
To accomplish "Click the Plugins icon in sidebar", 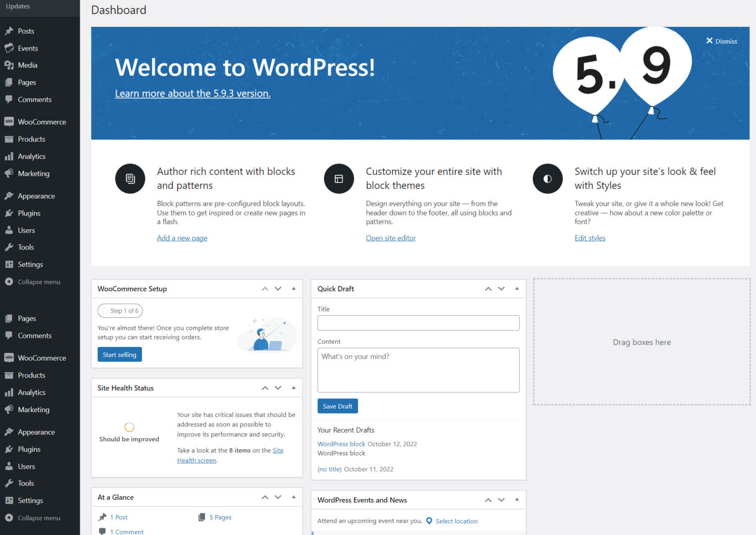I will [x=10, y=213].
